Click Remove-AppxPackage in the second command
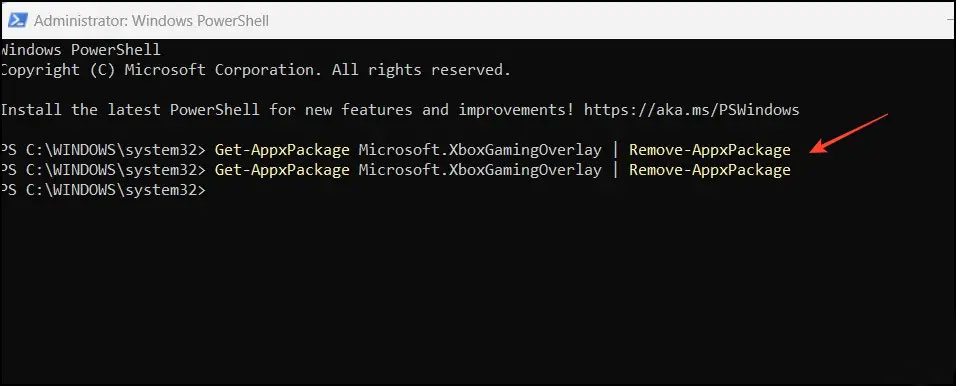 (710, 170)
